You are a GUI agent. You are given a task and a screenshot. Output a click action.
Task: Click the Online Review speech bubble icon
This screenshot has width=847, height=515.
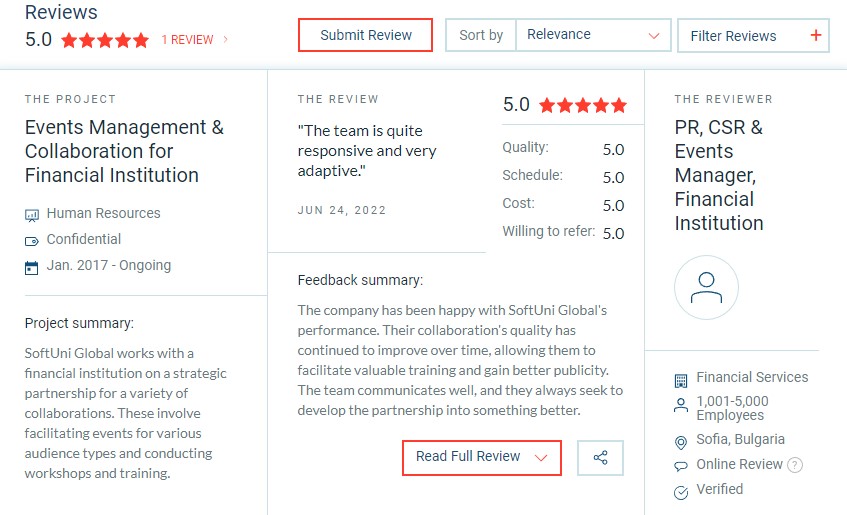click(x=681, y=466)
